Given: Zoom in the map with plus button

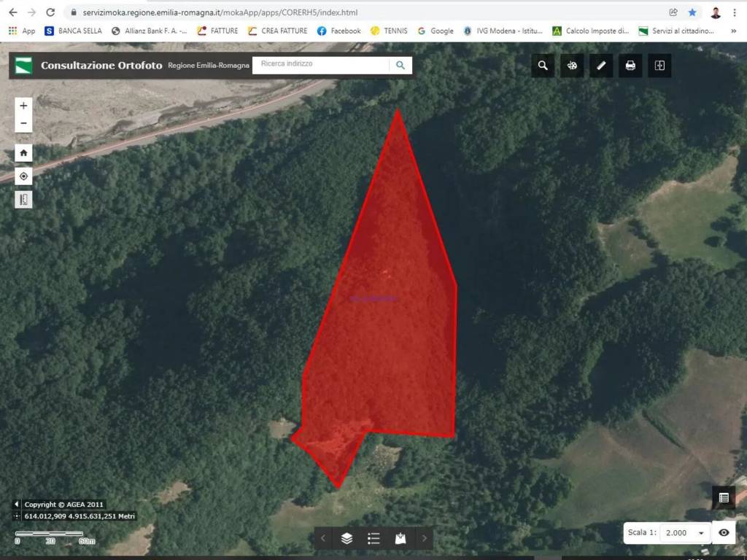Looking at the screenshot, I should [x=23, y=106].
